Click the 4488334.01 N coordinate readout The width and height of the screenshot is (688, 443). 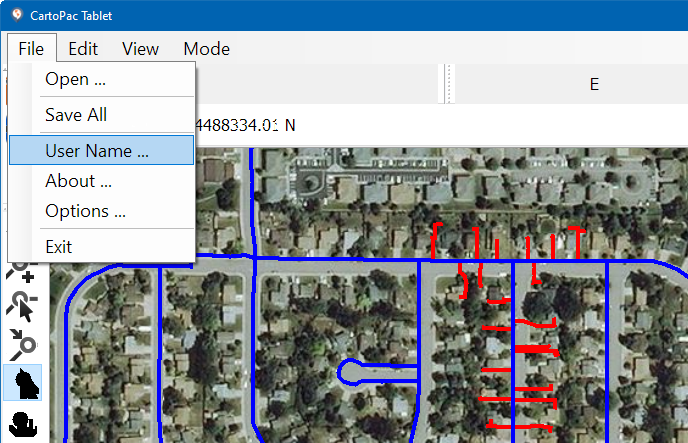coord(245,125)
